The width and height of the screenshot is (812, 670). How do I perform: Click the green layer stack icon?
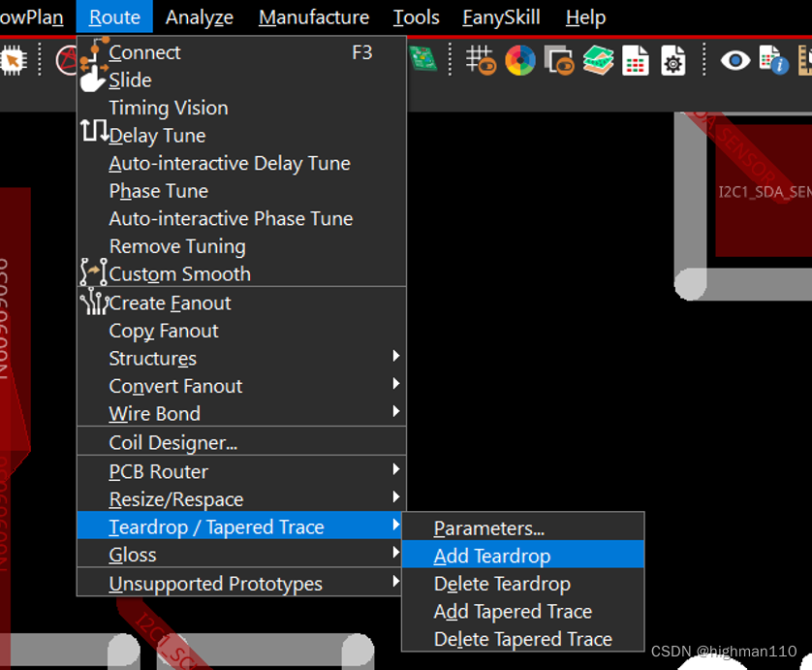598,60
